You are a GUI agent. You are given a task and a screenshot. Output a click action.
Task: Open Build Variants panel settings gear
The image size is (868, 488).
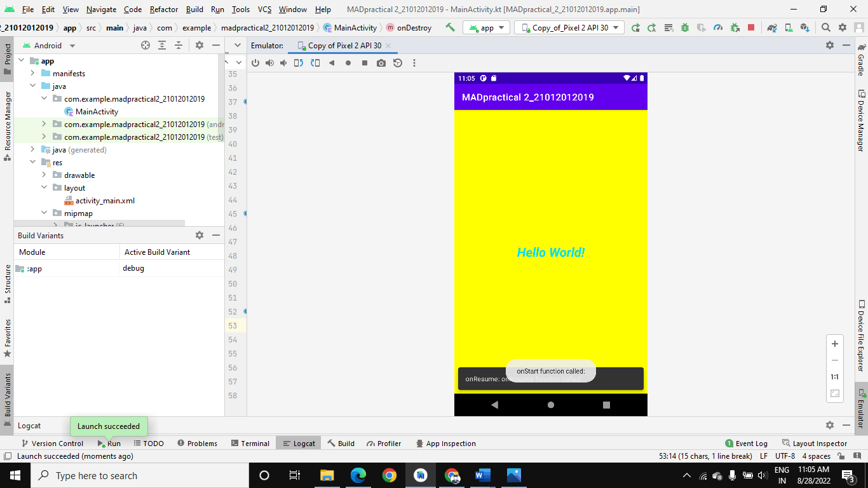(200, 235)
